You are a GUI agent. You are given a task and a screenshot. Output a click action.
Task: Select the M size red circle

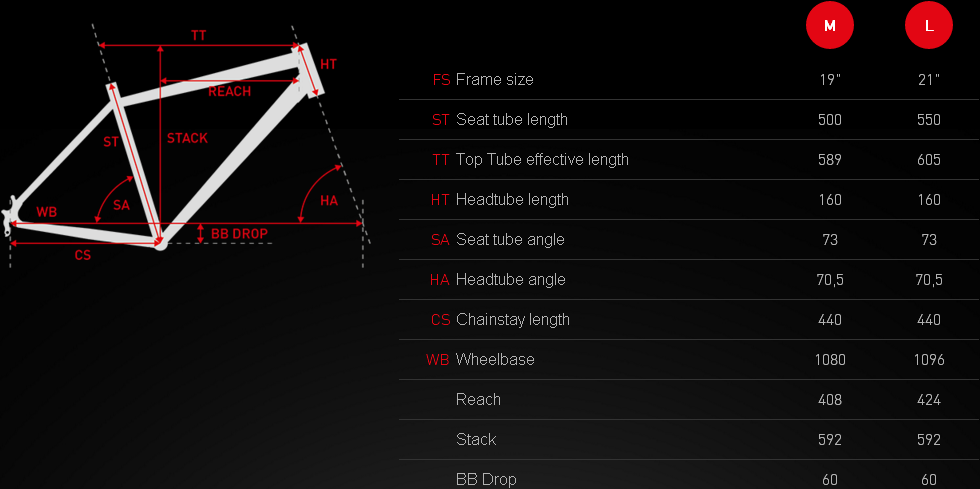tap(830, 26)
